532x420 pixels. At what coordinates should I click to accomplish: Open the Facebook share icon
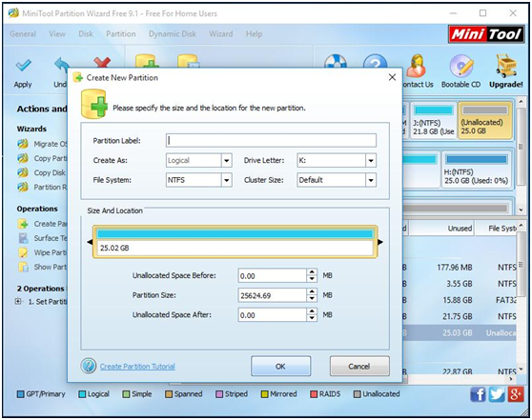click(478, 394)
